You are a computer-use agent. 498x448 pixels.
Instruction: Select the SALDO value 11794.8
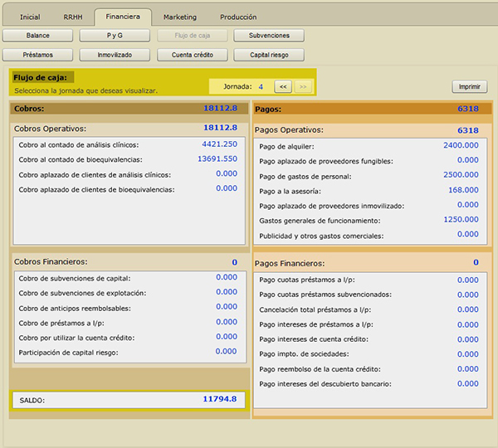pyautogui.click(x=220, y=399)
